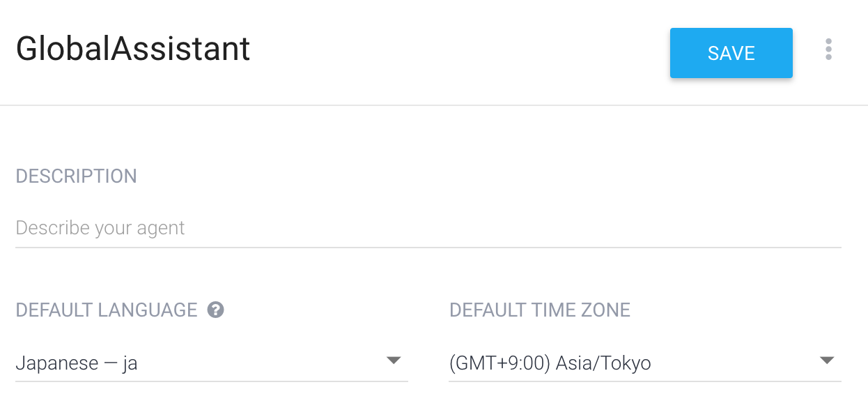Focus the Describe your agent field
The image size is (868, 417).
click(x=428, y=228)
